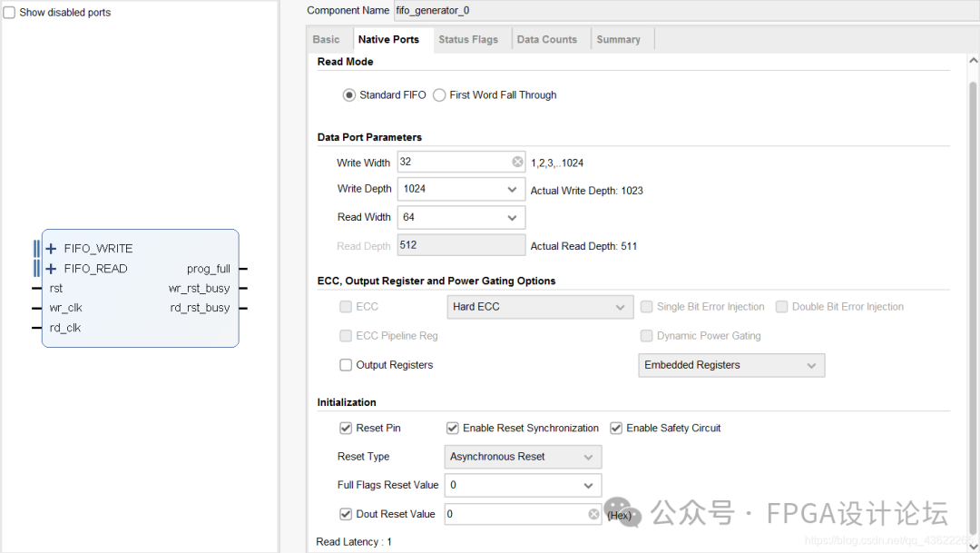This screenshot has width=980, height=553.
Task: Expand the FIFO_READ interface plus icon
Action: click(52, 269)
